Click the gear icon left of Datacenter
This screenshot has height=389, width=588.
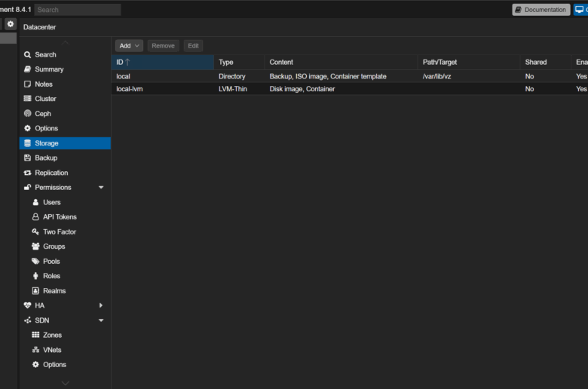pyautogui.click(x=11, y=24)
